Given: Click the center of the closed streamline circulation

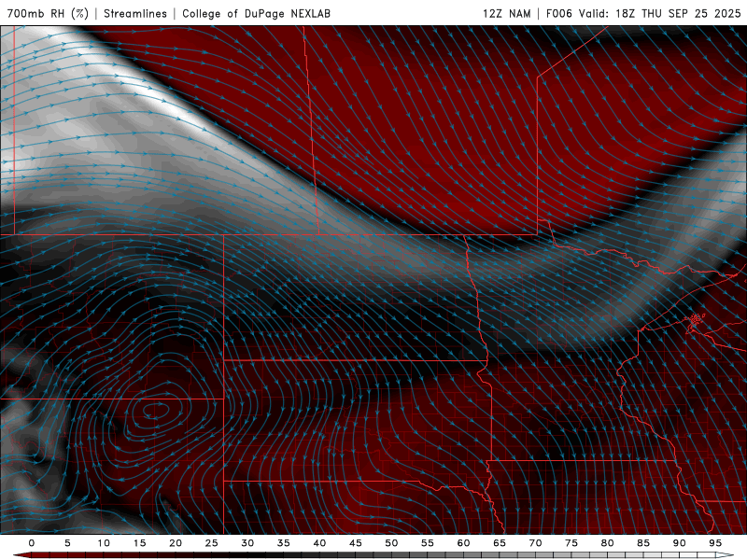Looking at the screenshot, I should 154,410.
